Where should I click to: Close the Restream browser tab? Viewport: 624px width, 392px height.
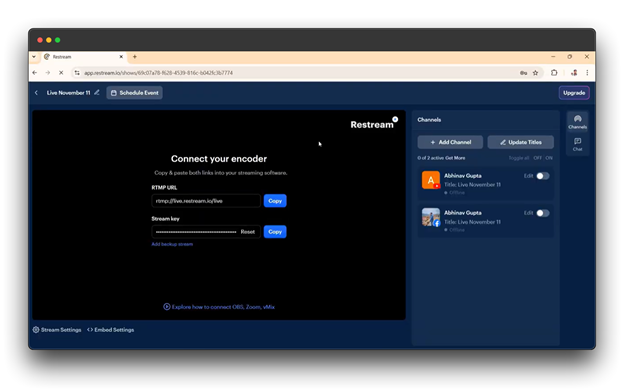pyautogui.click(x=121, y=57)
